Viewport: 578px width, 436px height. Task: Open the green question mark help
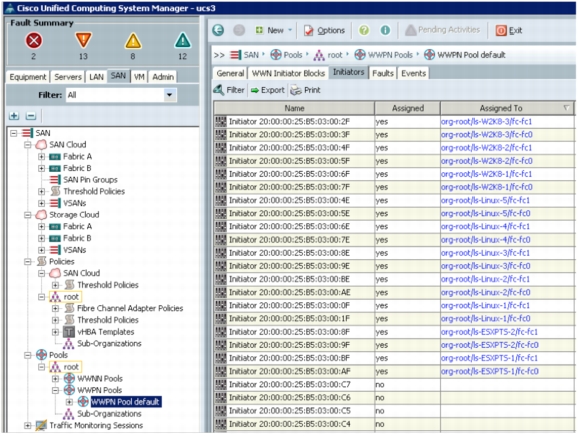pyautogui.click(x=364, y=30)
